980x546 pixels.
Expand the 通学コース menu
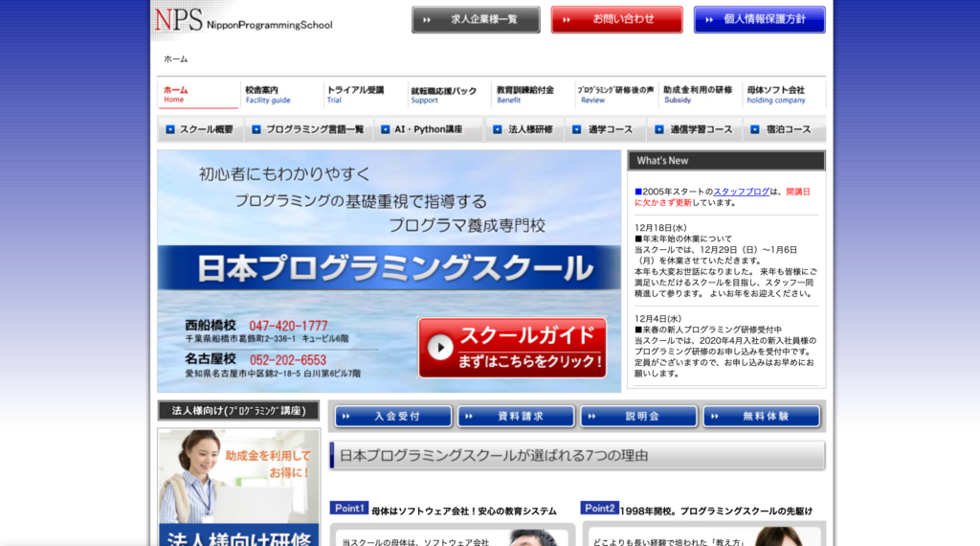(x=605, y=129)
